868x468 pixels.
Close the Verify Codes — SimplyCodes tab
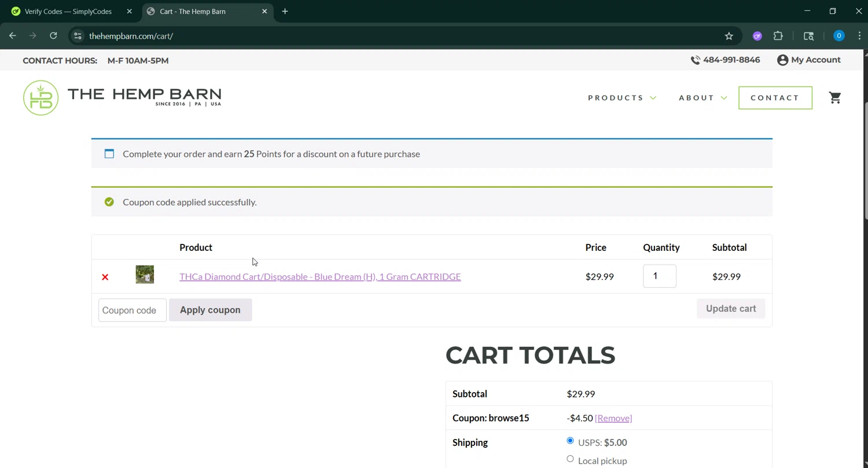point(129,11)
